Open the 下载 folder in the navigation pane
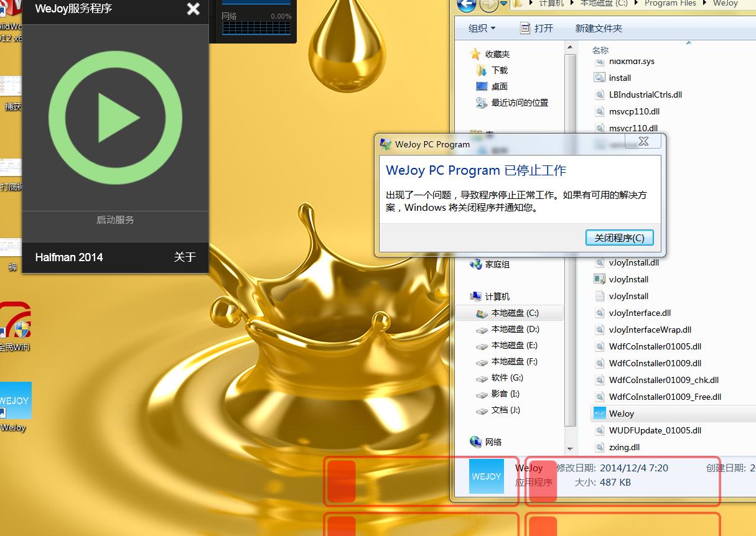The image size is (756, 536). tap(492, 70)
